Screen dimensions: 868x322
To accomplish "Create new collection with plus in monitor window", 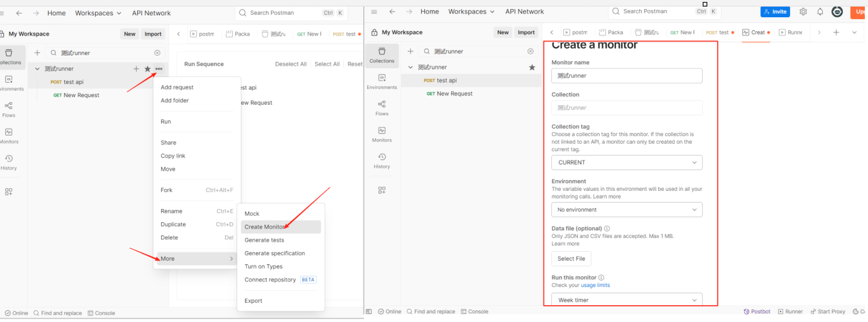I will [x=410, y=51].
